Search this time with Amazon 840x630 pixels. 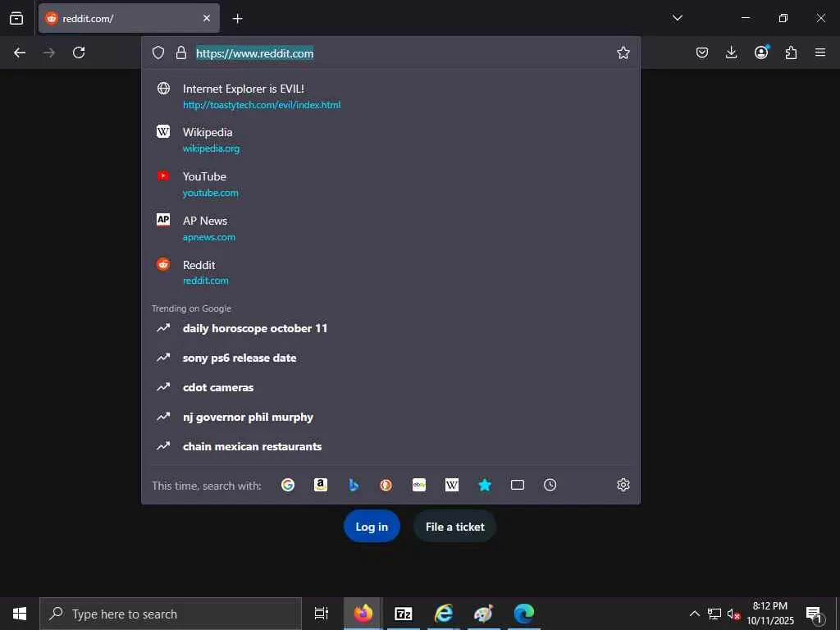(x=321, y=485)
